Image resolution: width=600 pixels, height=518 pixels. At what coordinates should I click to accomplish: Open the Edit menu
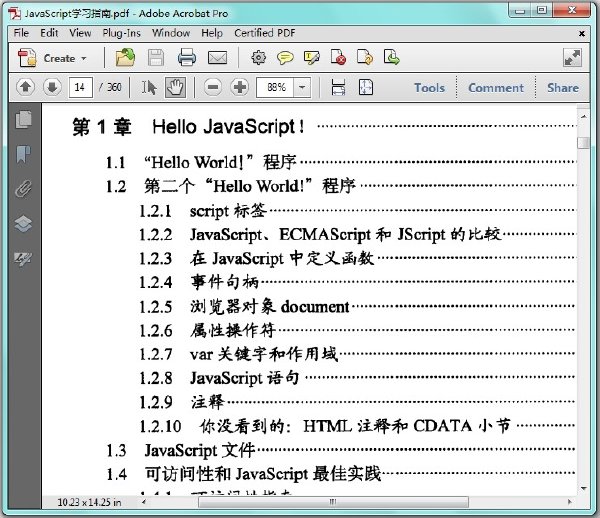49,33
